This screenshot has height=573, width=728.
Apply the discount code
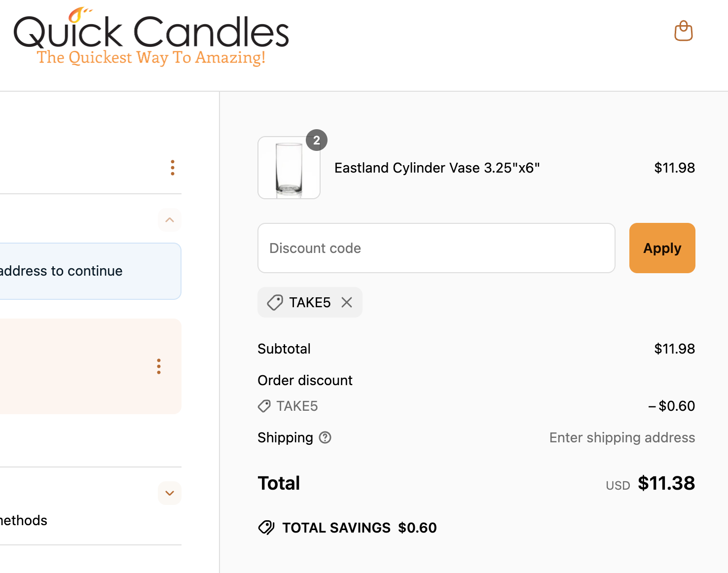pyautogui.click(x=662, y=248)
